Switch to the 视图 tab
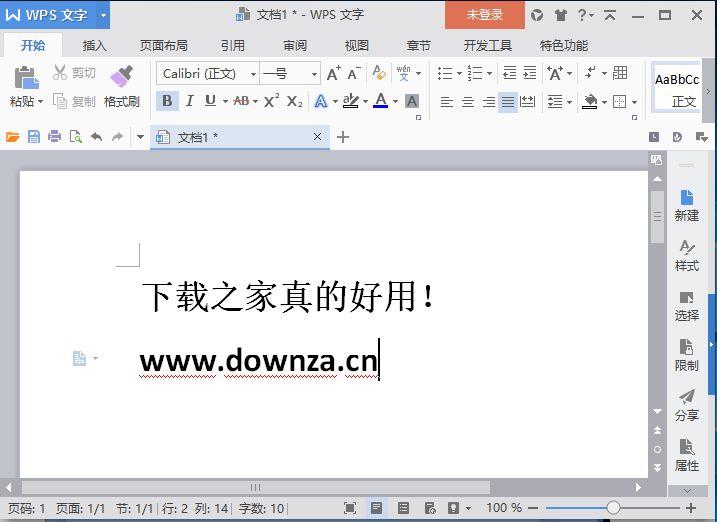The width and height of the screenshot is (717, 522). tap(356, 45)
